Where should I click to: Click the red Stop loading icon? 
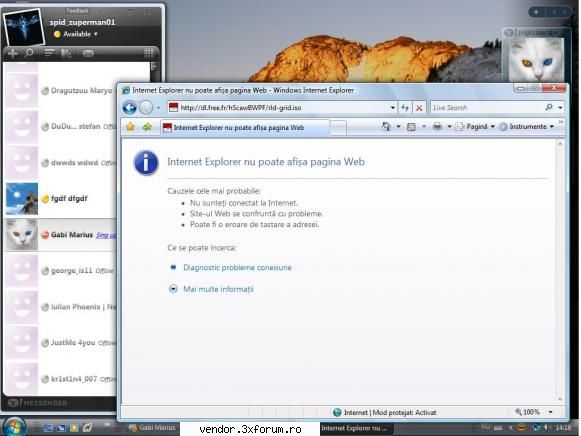(419, 108)
